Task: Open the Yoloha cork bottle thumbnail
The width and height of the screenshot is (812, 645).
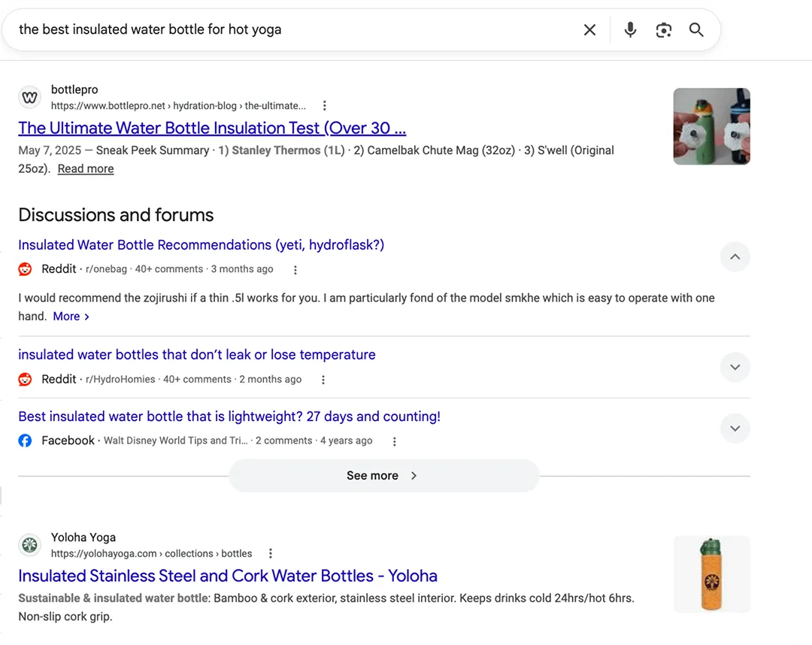Action: pyautogui.click(x=711, y=574)
